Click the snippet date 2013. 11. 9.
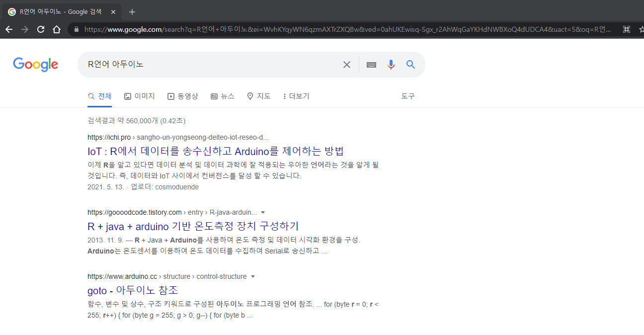The width and height of the screenshot is (644, 335). click(106, 240)
